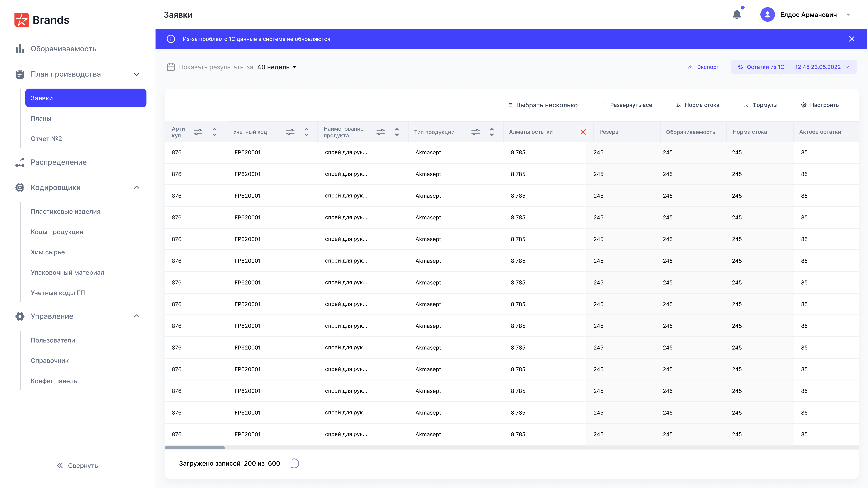Open filter for Наименование продукта column
868x488 pixels.
point(380,132)
